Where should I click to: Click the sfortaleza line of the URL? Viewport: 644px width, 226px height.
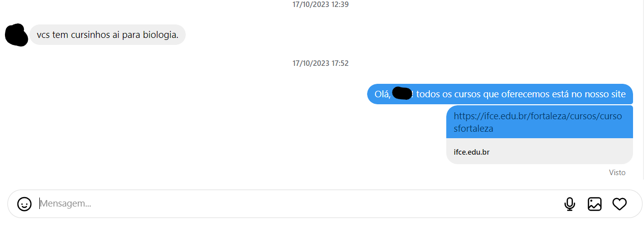[x=474, y=128]
